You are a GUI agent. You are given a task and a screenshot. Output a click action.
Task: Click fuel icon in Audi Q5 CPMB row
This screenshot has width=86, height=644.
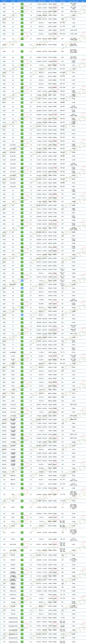coord(22,311)
